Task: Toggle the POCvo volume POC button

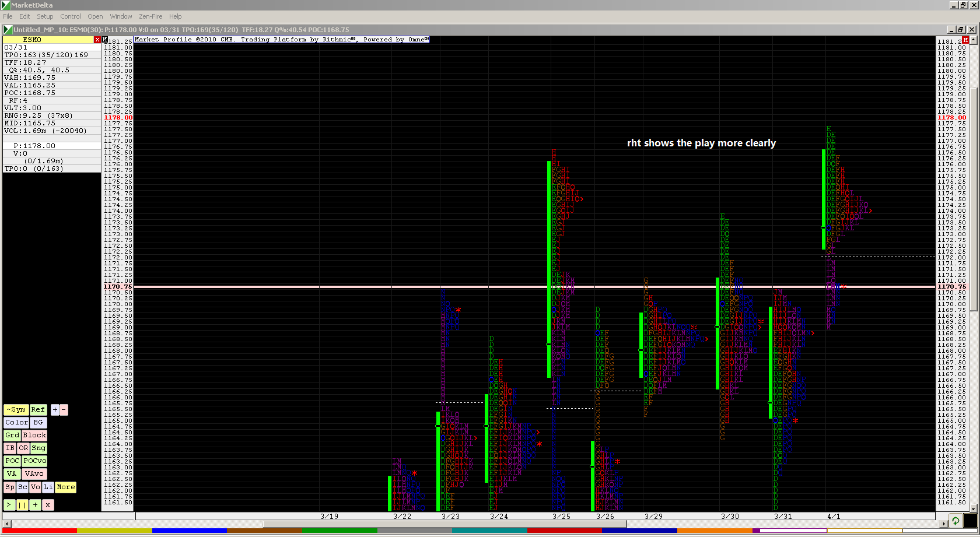Action: [x=35, y=461]
